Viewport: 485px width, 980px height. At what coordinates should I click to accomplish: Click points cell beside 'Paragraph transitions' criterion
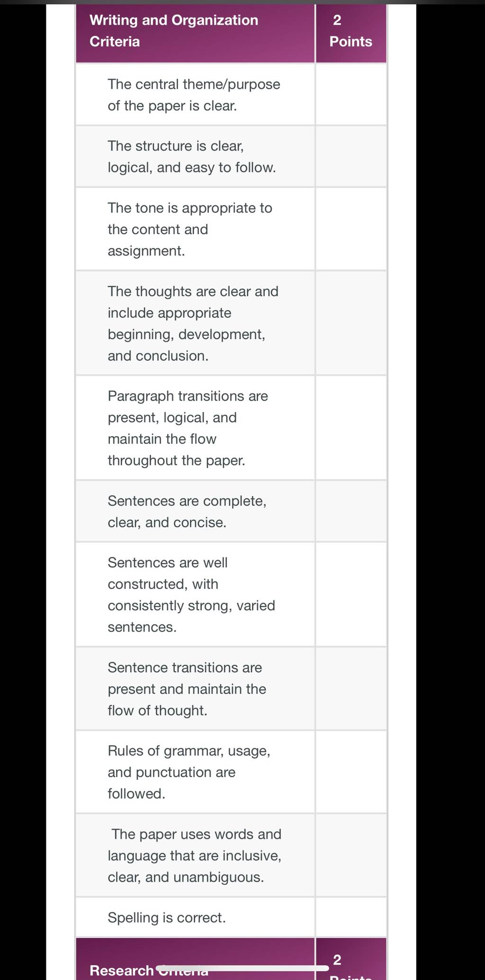tap(351, 428)
